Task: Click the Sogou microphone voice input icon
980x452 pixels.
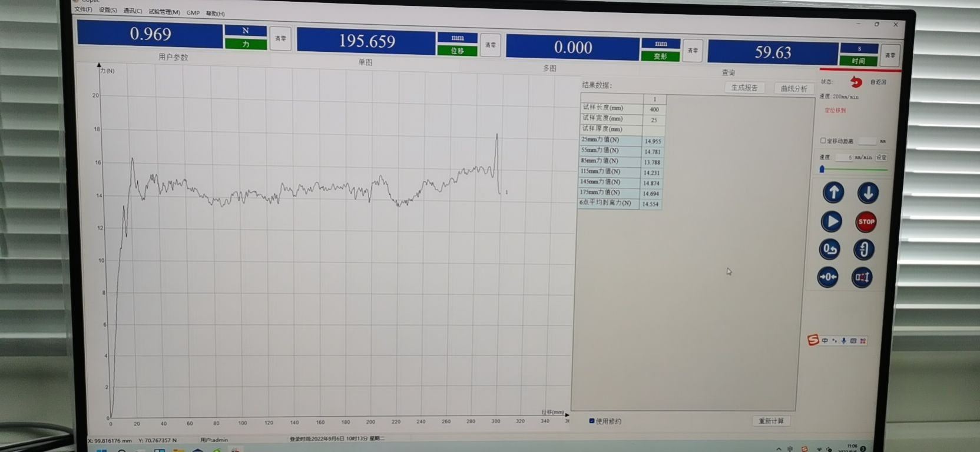Action: tap(844, 341)
